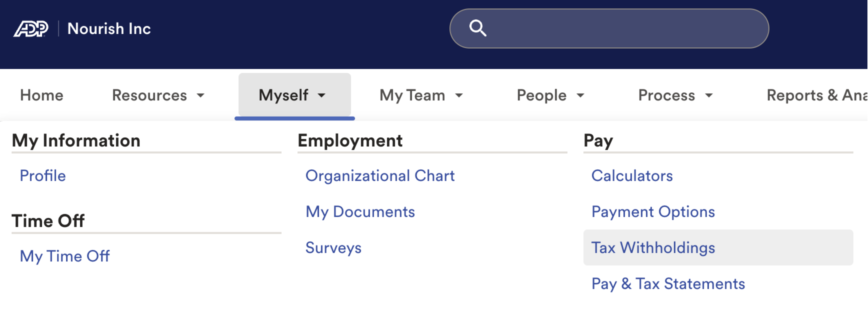Select Payment Options
The height and width of the screenshot is (326, 868).
653,212
